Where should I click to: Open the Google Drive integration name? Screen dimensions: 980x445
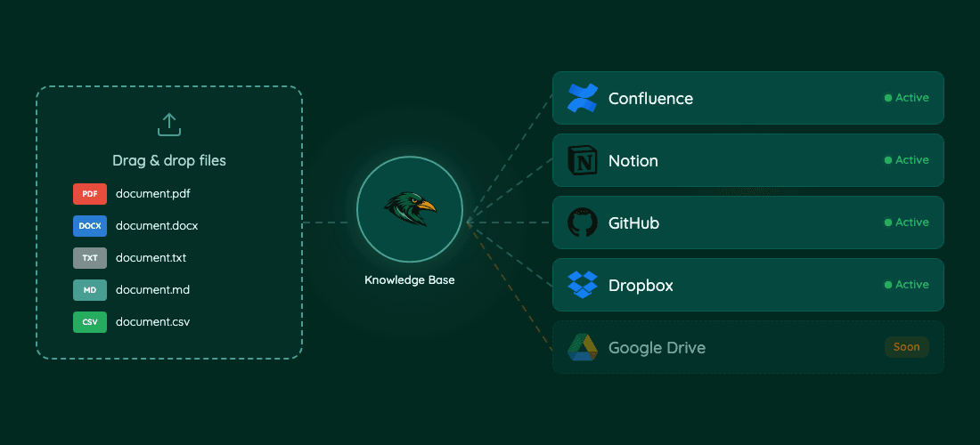click(x=657, y=348)
